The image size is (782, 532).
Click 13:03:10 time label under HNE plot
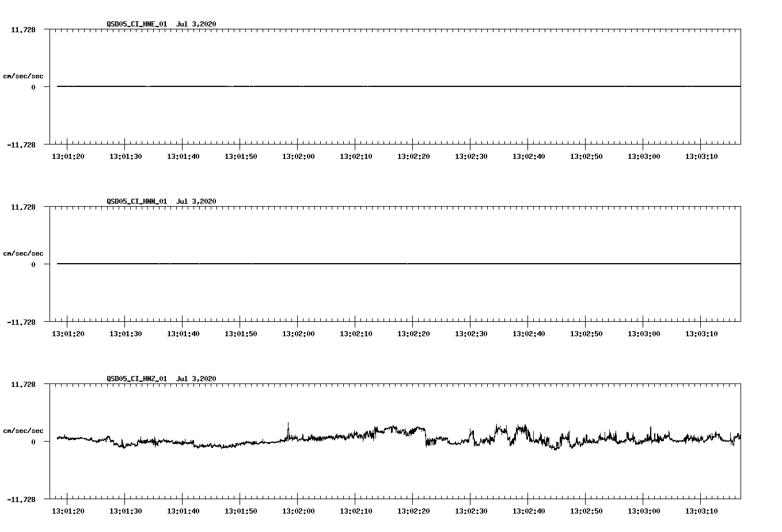(701, 157)
